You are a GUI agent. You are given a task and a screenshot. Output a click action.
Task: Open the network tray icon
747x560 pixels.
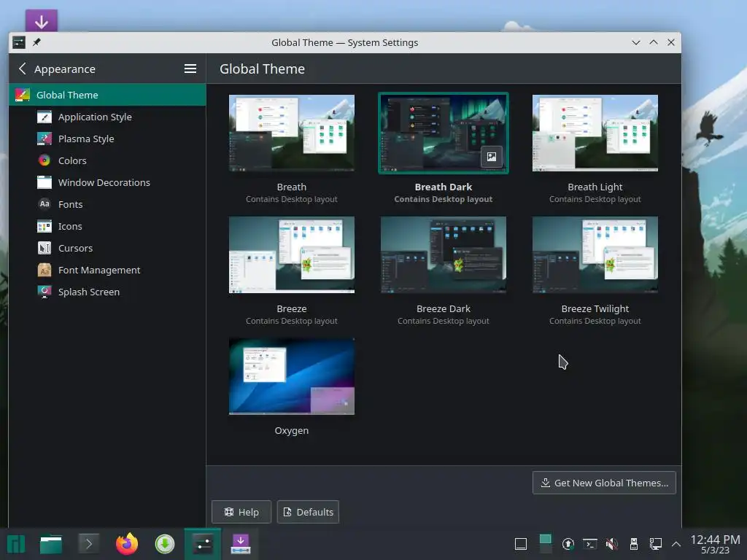656,544
